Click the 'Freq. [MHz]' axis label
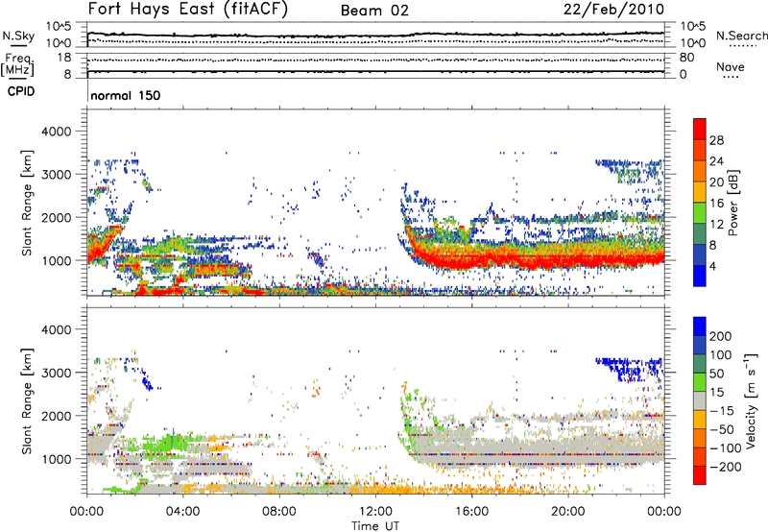This screenshot has width=768, height=532. 17,64
